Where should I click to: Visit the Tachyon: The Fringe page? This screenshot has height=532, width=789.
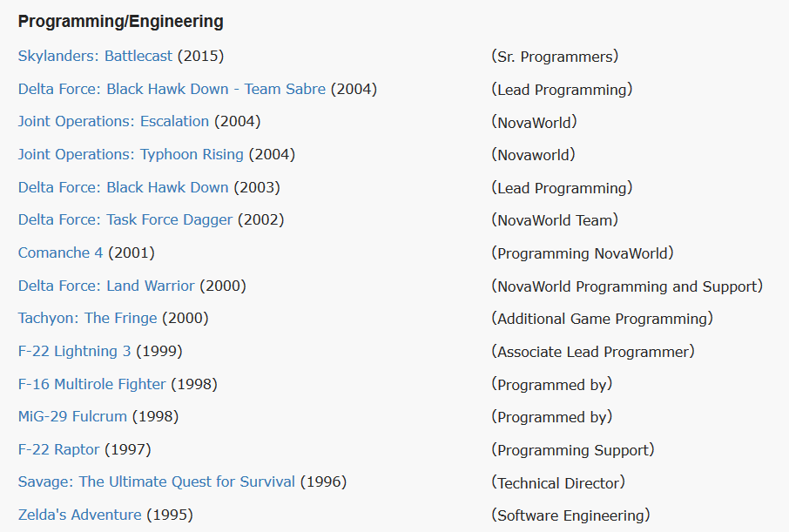tap(88, 319)
